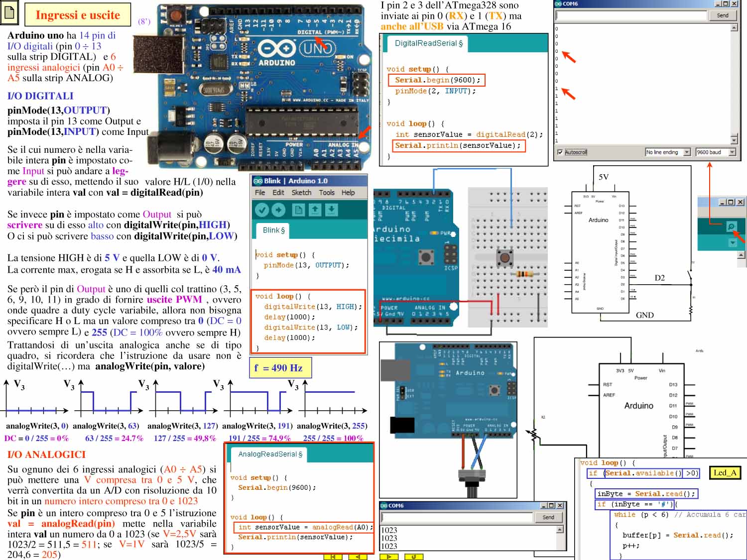Click the return navigation button
747x560 pixels.
414,557
